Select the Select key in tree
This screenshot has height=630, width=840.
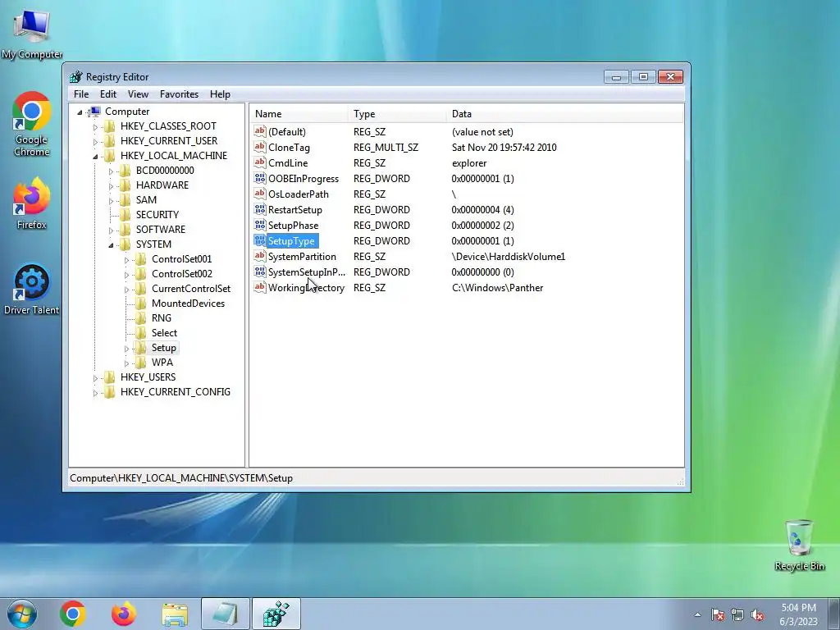[164, 333]
